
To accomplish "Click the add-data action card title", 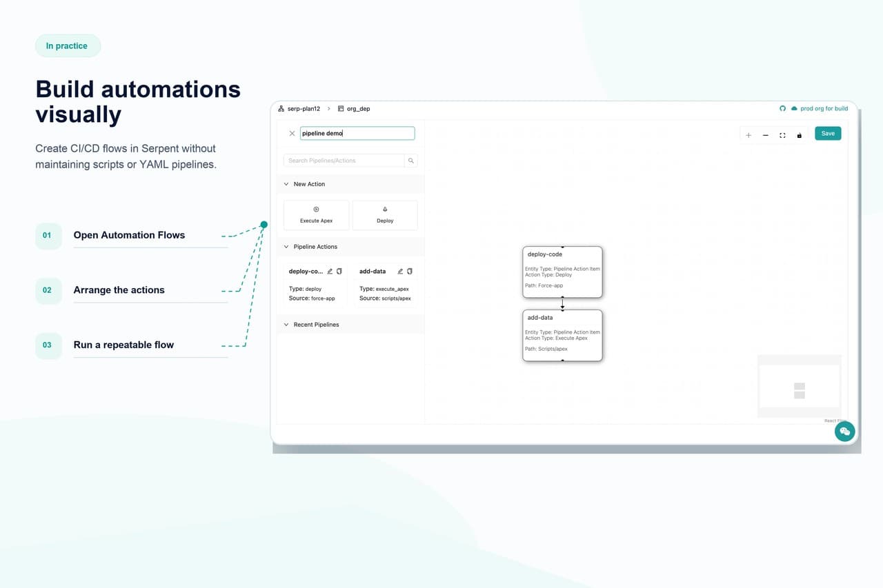I will (373, 272).
